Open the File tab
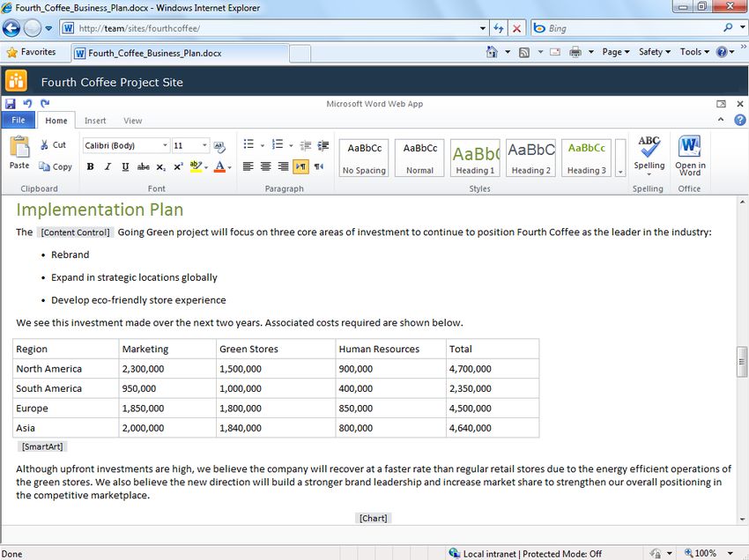The width and height of the screenshot is (749, 560). (19, 120)
